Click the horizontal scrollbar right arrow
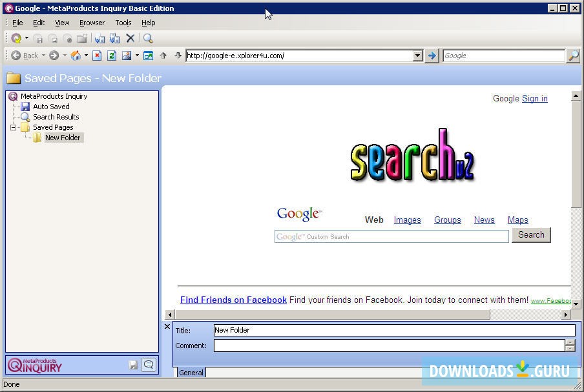This screenshot has height=392, width=584. (566, 315)
